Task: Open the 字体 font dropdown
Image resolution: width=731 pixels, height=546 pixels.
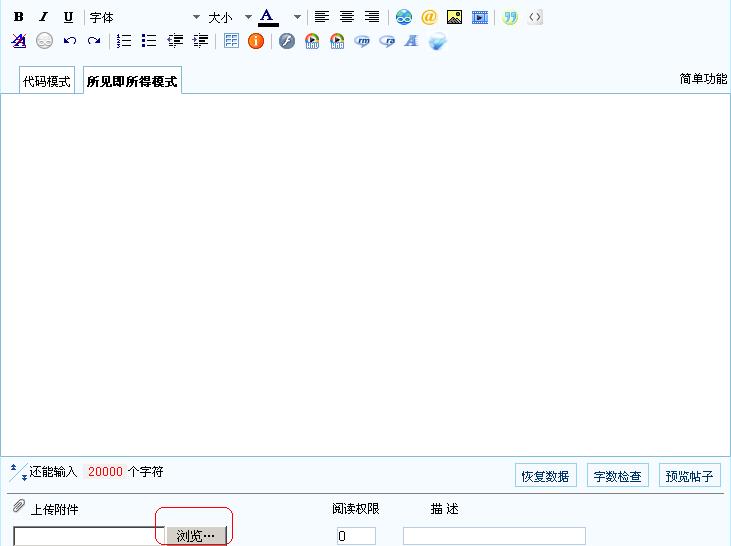Action: click(145, 17)
